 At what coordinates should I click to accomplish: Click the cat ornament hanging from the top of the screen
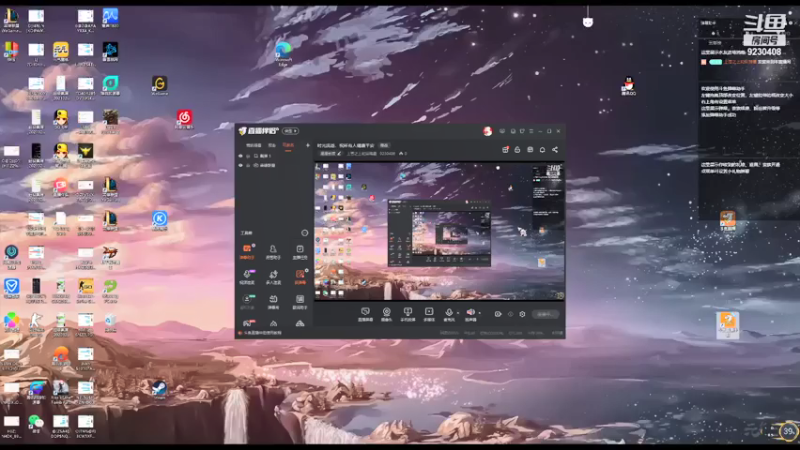point(588,22)
